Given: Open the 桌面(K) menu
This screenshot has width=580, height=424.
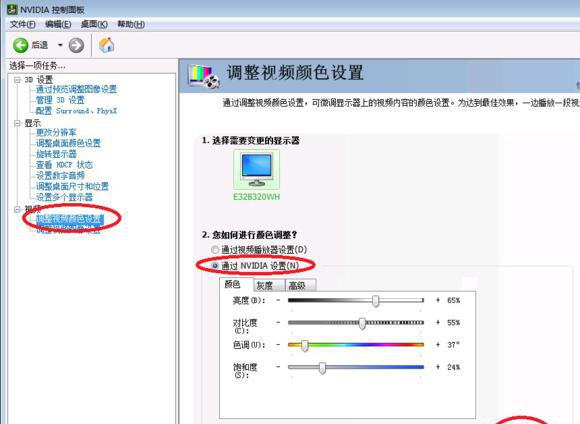Looking at the screenshot, I should click(94, 24).
